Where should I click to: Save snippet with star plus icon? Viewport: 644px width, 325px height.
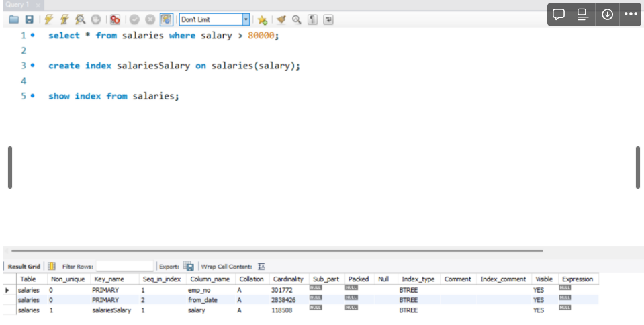[262, 19]
